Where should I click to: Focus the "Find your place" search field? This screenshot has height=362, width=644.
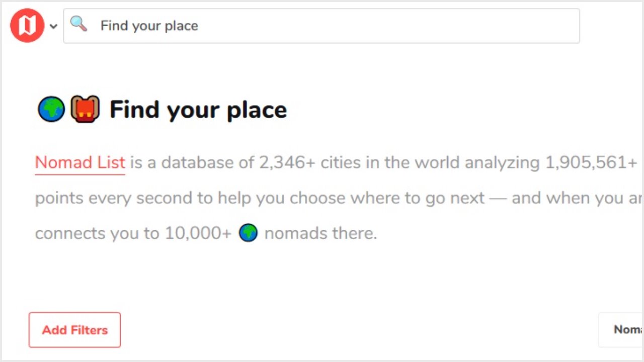pyautogui.click(x=321, y=26)
